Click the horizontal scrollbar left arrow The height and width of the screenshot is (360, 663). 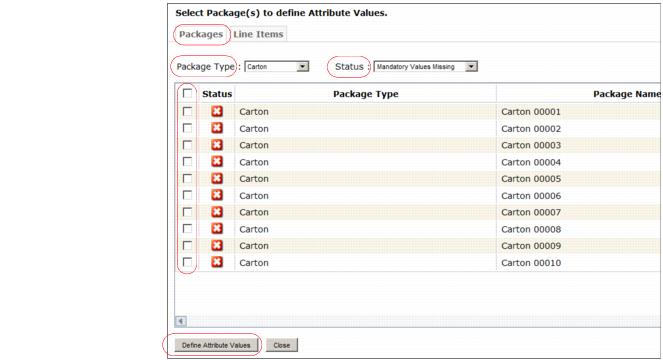[181, 321]
